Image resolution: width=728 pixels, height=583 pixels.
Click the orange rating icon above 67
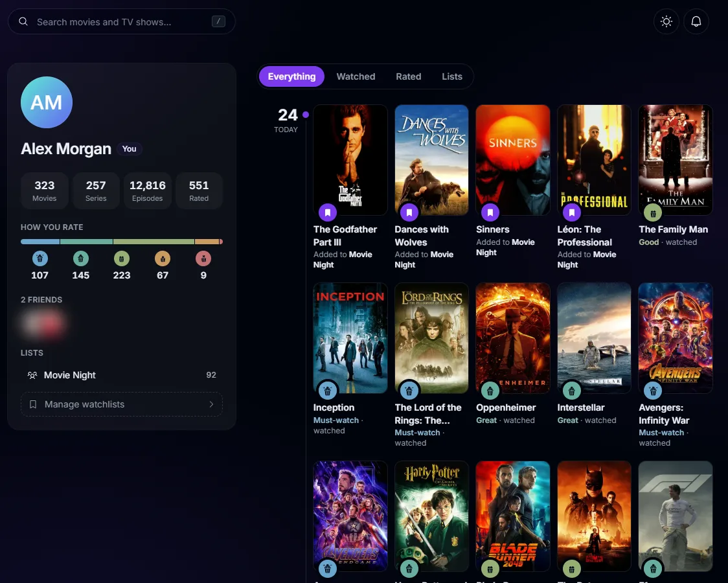click(163, 258)
